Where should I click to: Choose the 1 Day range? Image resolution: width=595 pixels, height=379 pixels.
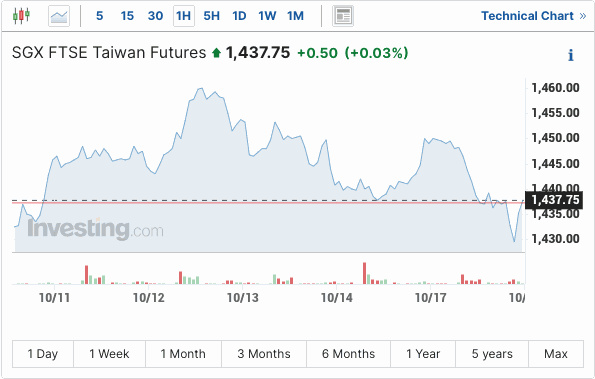coord(43,354)
